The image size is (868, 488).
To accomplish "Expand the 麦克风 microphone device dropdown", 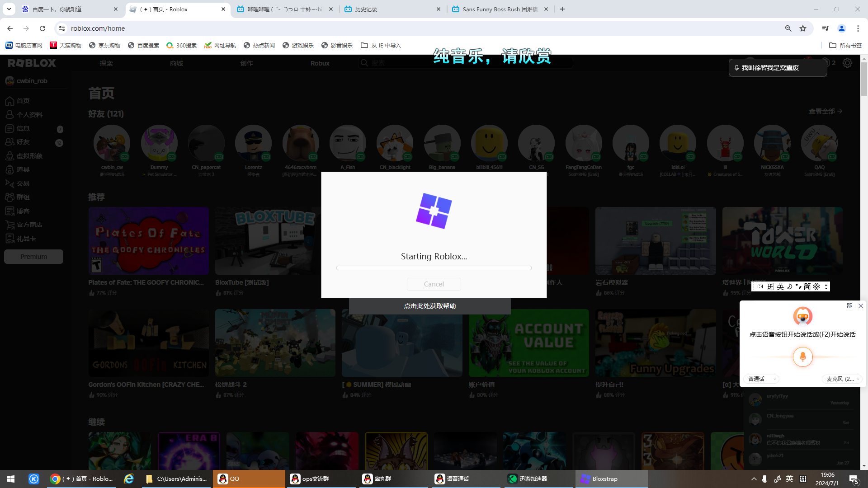I will 843,379.
